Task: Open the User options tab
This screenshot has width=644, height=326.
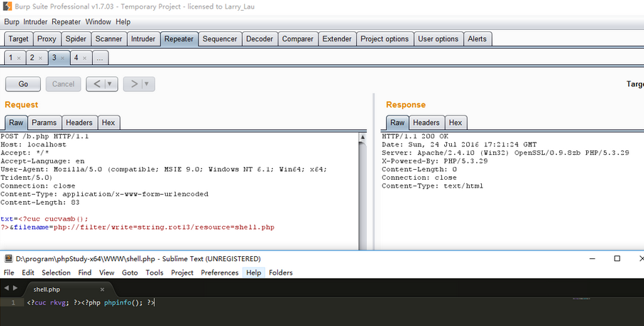Action: 438,39
